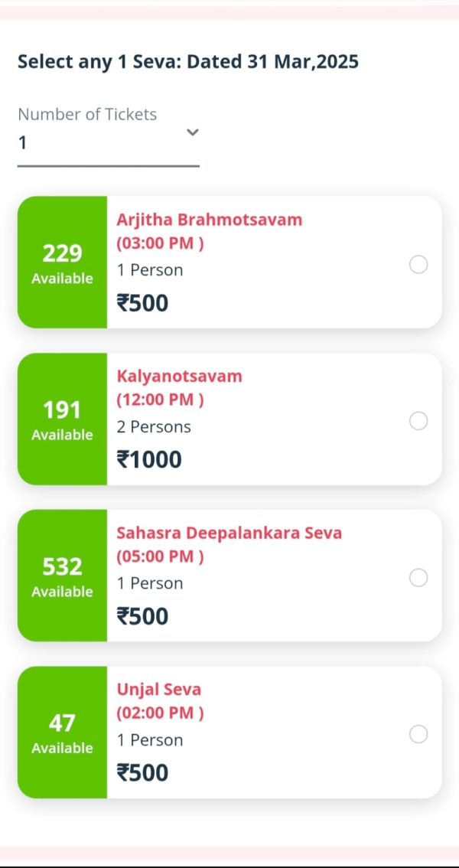Image resolution: width=459 pixels, height=868 pixels.
Task: Tap the 191 Available green badge
Action: click(62, 419)
